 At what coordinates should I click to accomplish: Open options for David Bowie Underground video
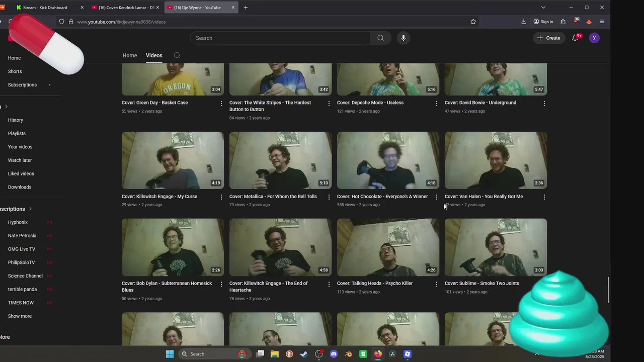544,104
